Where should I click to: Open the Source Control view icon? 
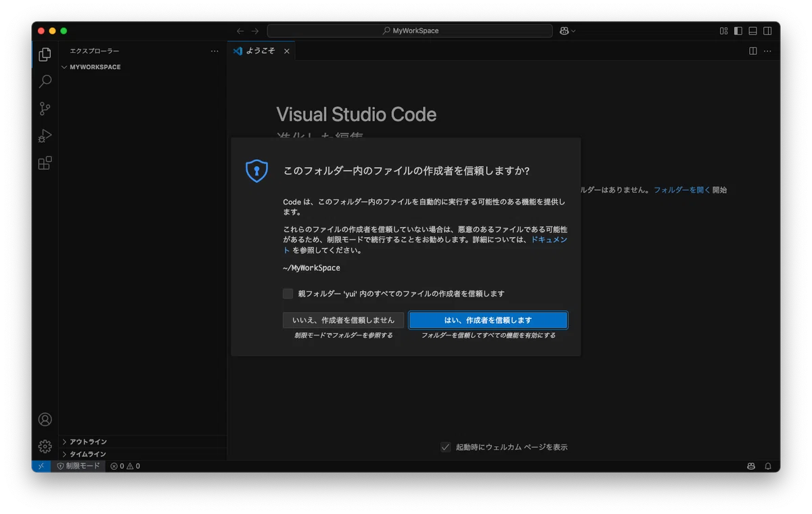(45, 108)
